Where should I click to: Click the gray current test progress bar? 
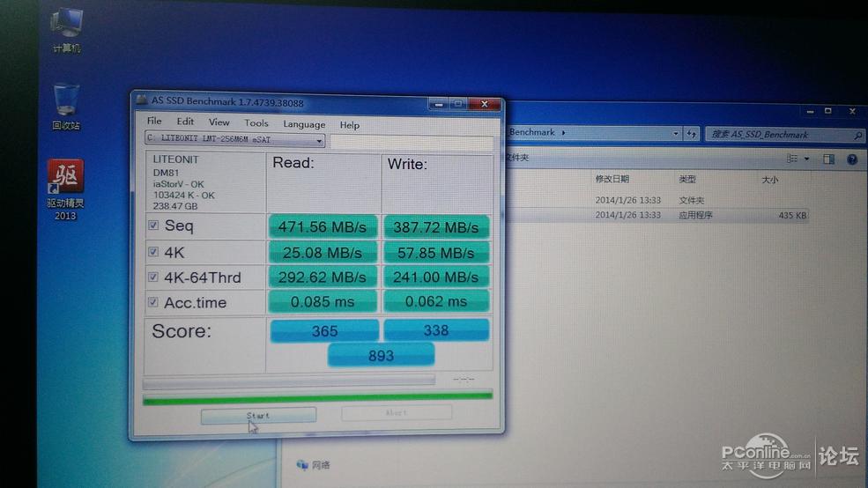289,381
